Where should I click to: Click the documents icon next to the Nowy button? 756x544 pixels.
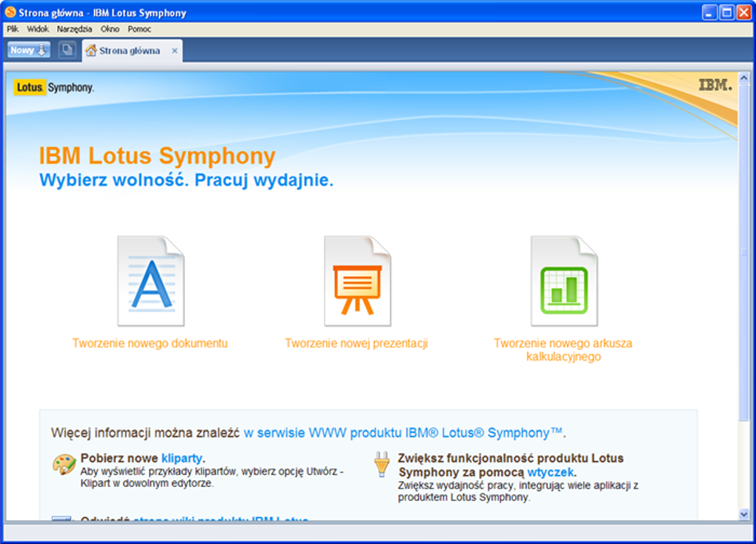[x=66, y=49]
